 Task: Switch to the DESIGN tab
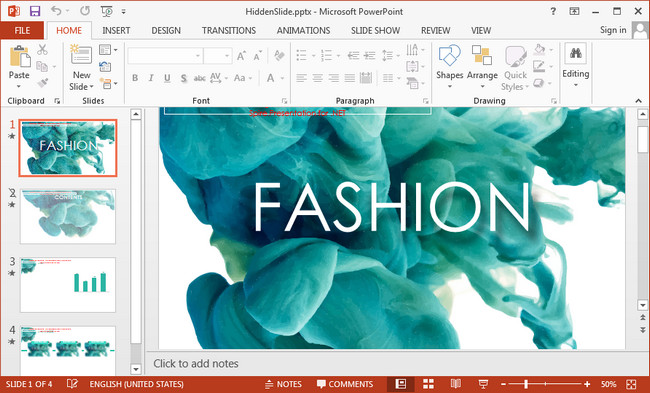click(x=166, y=31)
